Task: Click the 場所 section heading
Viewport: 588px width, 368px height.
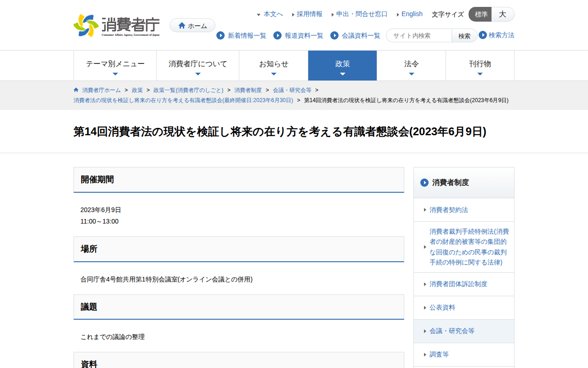Action: pyautogui.click(x=239, y=249)
